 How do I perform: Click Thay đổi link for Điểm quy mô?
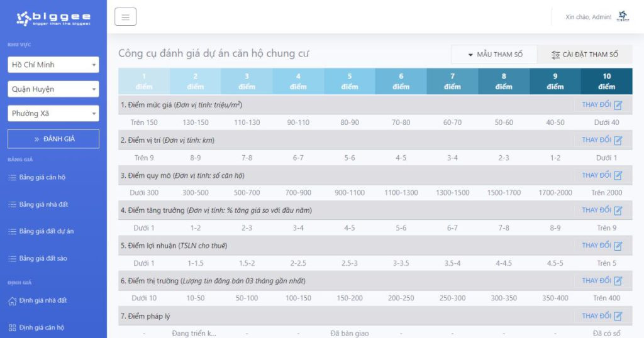pyautogui.click(x=596, y=175)
